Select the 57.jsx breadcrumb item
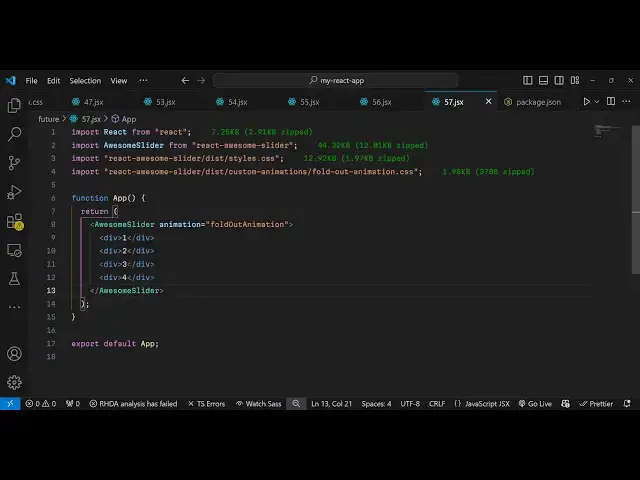Viewport: 640px width, 480px height. pyautogui.click(x=86, y=119)
